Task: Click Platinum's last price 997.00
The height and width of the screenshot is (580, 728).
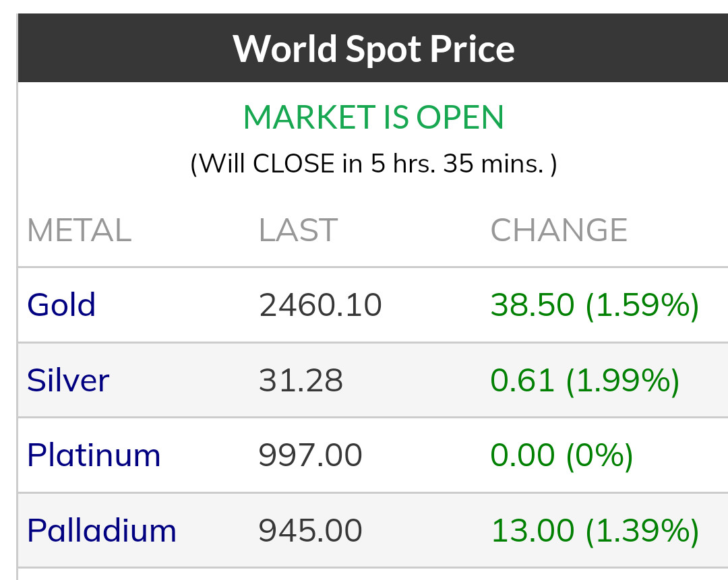Action: coord(310,455)
